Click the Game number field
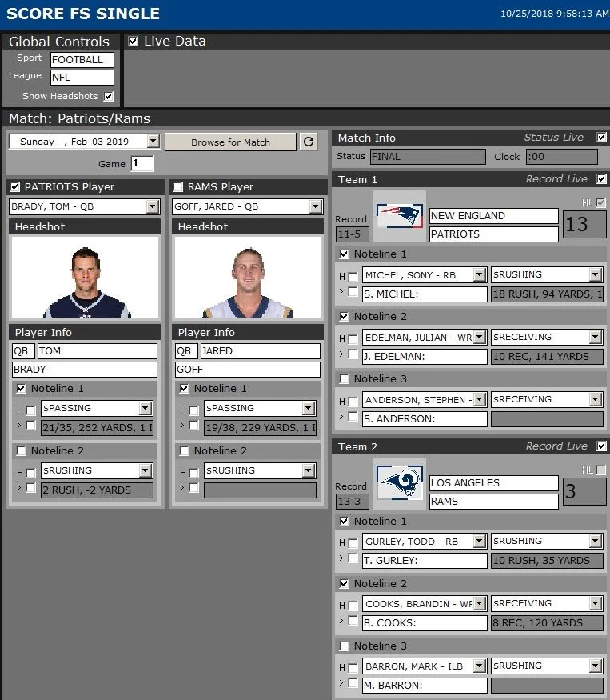The image size is (610, 700). (x=142, y=163)
